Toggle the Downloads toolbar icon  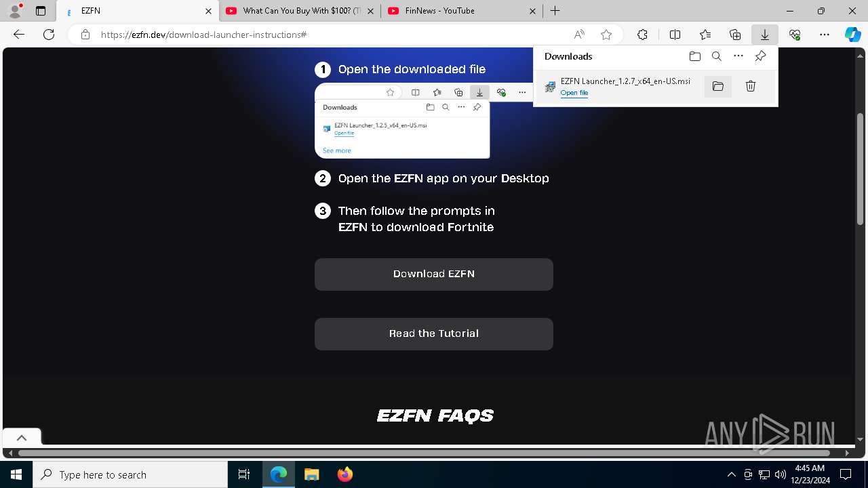[765, 35]
